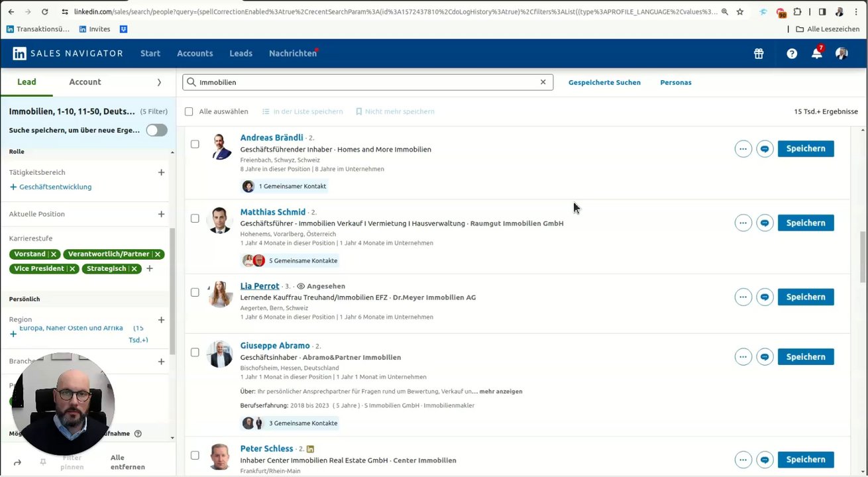Add the Geschäftsentwicklung suggestion
Viewport: 868px width, 477px height.
[50, 187]
